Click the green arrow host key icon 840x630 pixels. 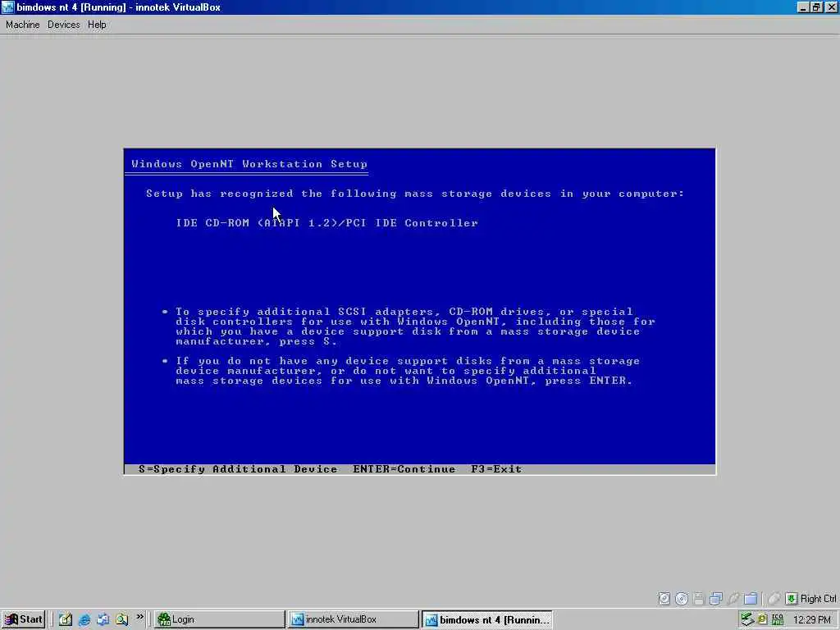coord(792,598)
